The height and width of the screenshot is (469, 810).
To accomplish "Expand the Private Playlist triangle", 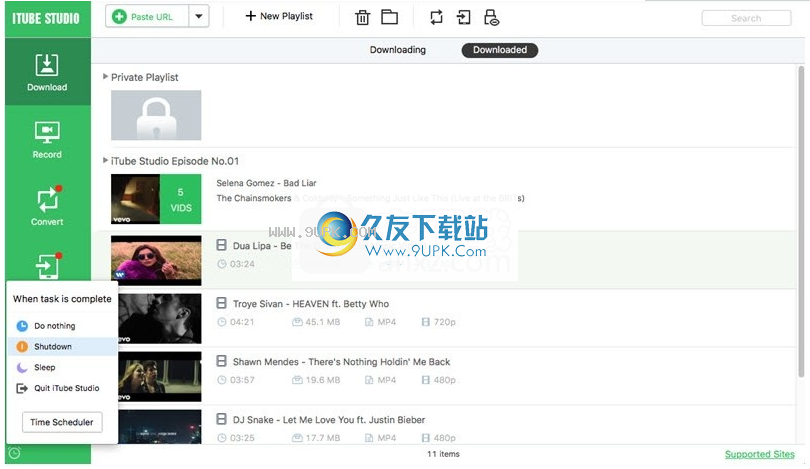I will [105, 76].
